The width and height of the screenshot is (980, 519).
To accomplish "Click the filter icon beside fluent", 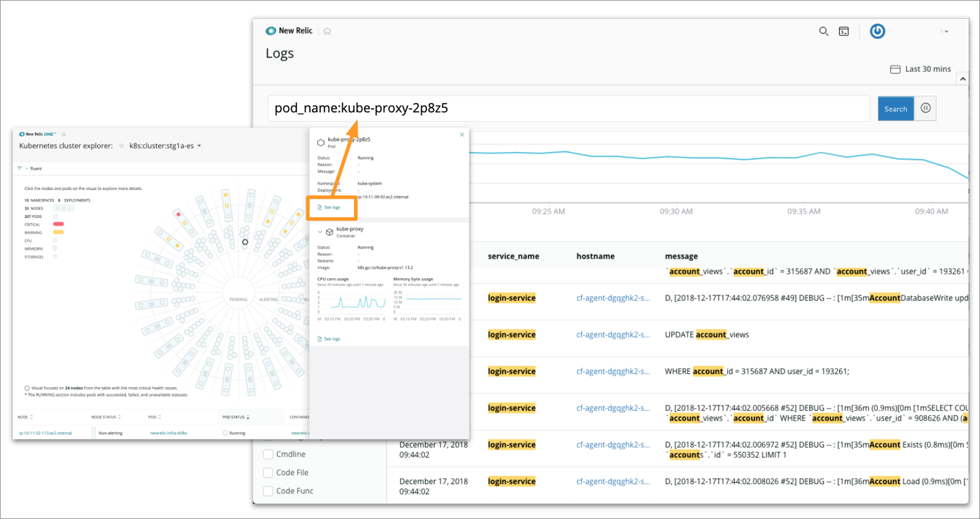I will pos(20,168).
